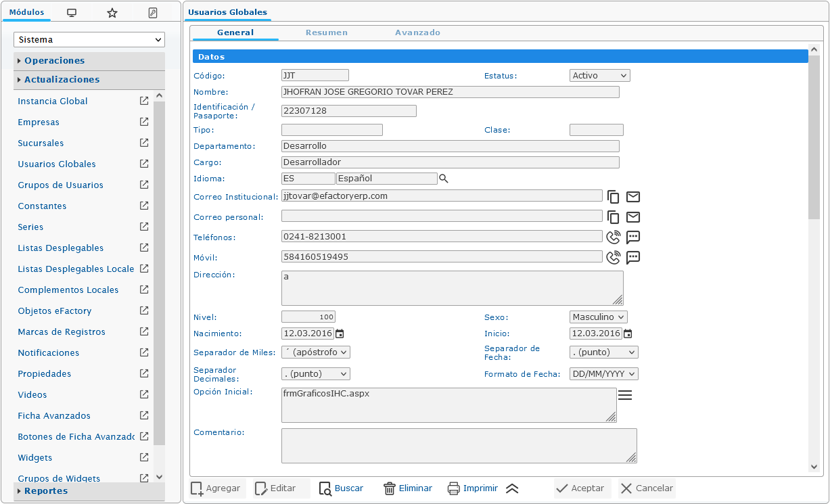Switch to the Avanzado tab
830x504 pixels.
[x=417, y=32]
